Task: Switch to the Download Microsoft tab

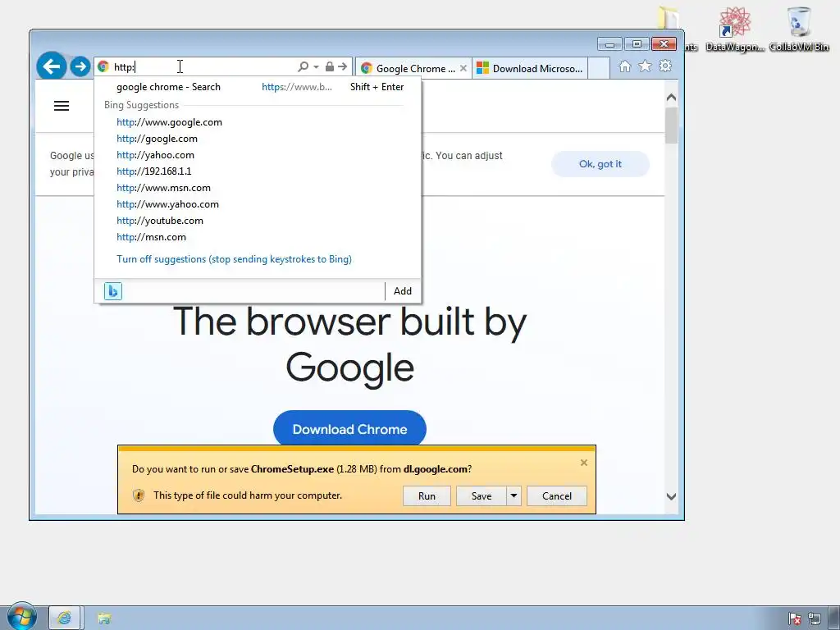Action: [x=530, y=69]
